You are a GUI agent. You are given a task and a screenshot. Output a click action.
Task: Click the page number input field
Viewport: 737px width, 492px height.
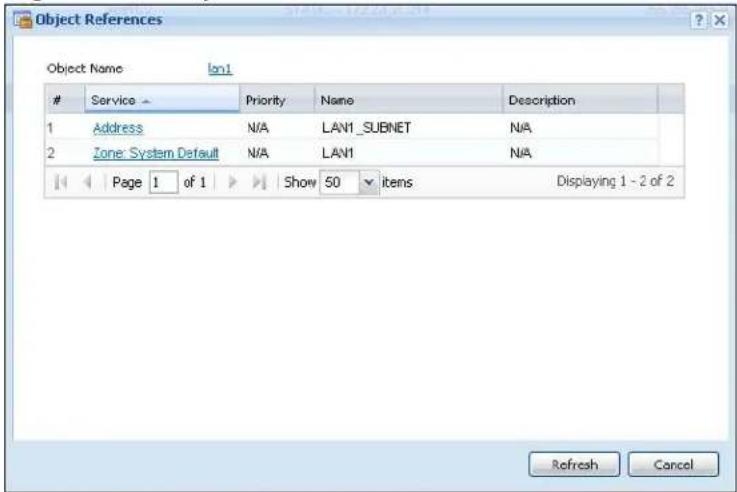164,182
